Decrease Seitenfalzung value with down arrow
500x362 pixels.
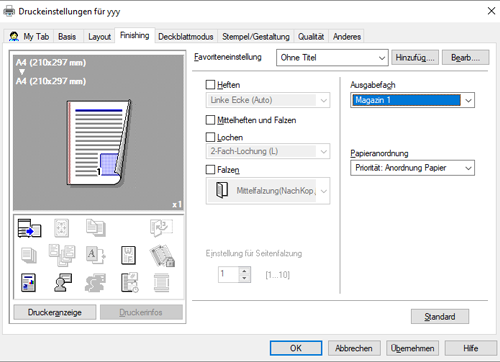point(244,278)
